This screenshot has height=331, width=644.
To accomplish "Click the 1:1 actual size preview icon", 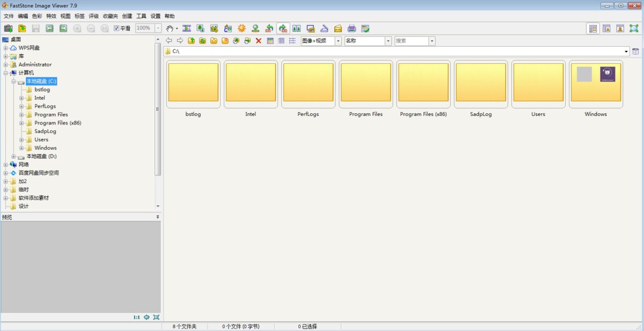I will tap(136, 318).
